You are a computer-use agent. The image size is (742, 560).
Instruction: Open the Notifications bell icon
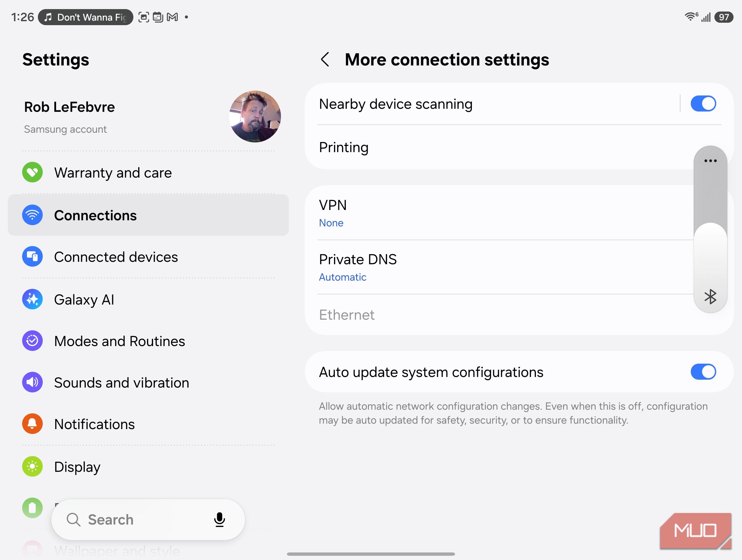[x=32, y=424]
